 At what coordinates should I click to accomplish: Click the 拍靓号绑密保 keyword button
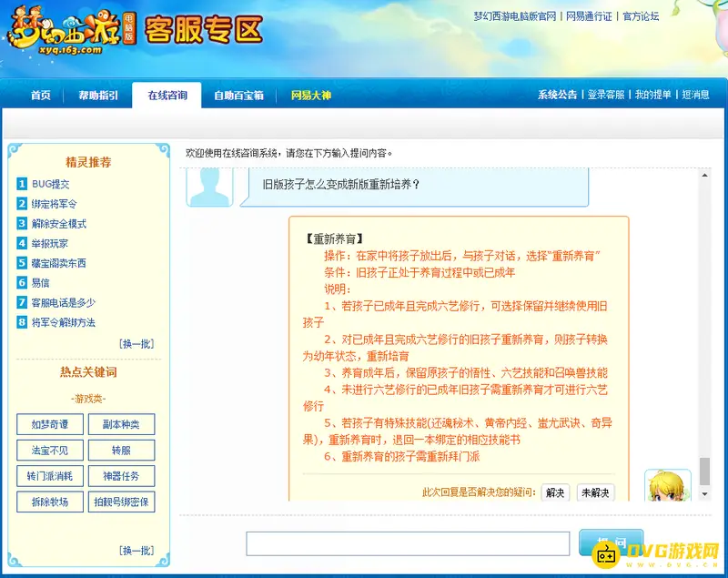click(x=121, y=502)
